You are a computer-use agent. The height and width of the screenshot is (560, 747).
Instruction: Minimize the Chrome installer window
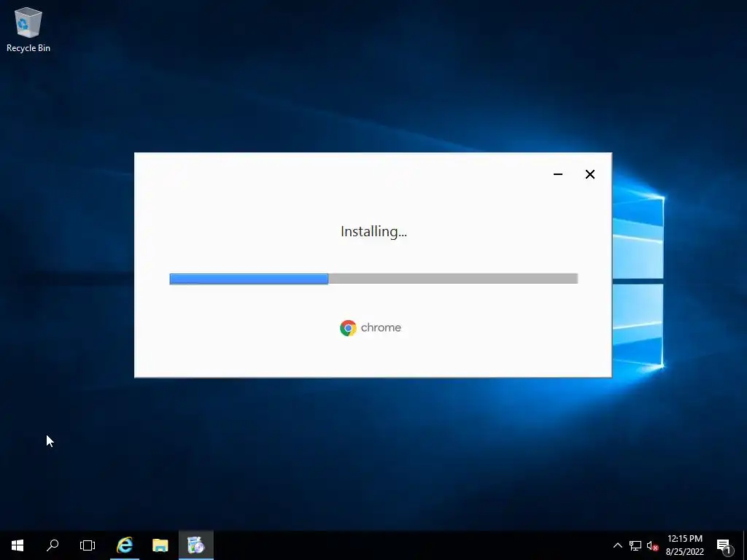558,174
